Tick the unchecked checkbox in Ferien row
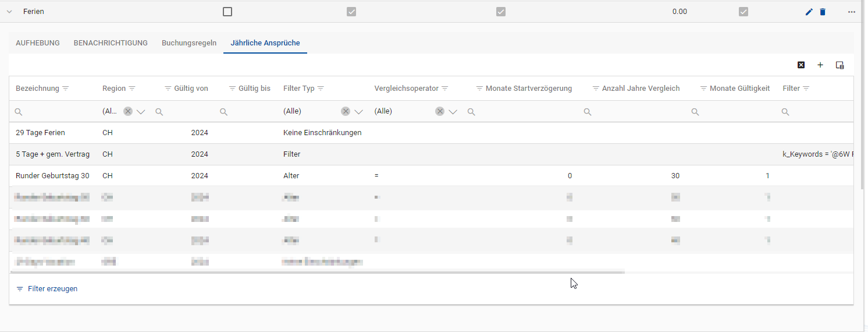The height and width of the screenshot is (332, 868). (x=227, y=12)
